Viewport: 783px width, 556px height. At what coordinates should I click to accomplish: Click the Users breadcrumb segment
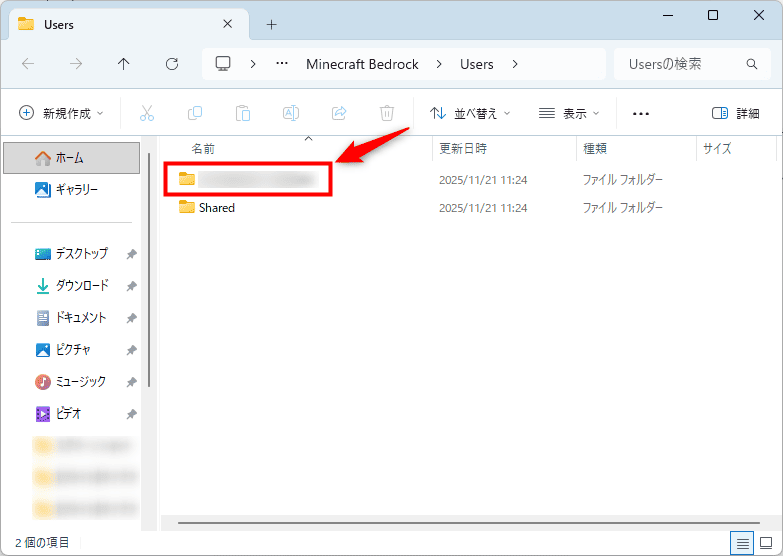click(x=477, y=64)
